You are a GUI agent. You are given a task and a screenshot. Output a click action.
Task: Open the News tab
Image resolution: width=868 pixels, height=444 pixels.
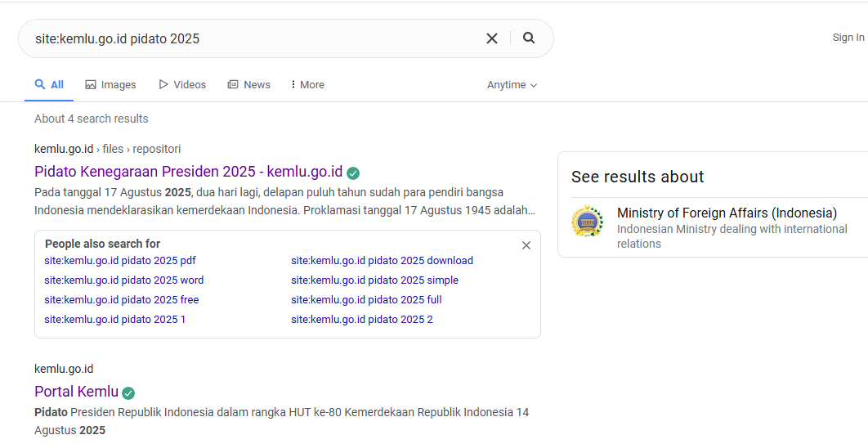(248, 85)
